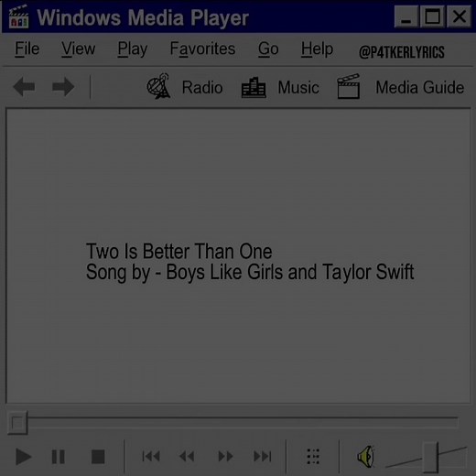Click the text "Song by - Boys Like Girls and Taylor Swift"
The height and width of the screenshot is (476, 476).
[x=250, y=272]
